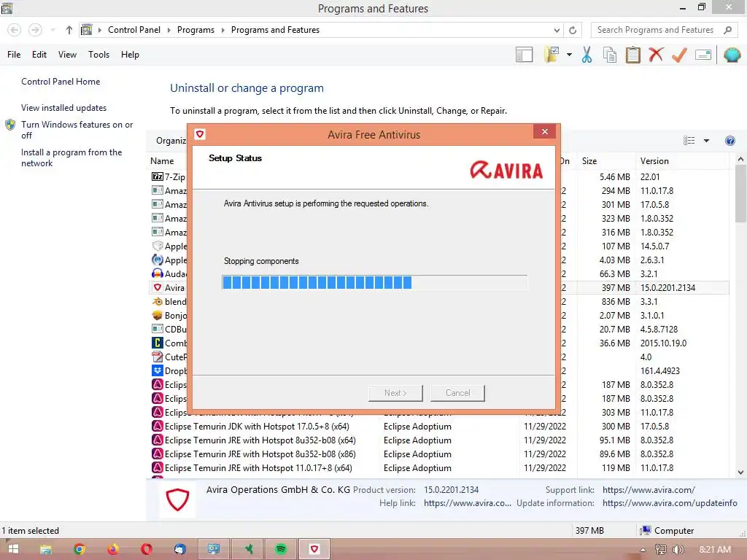The width and height of the screenshot is (747, 560).
Task: Expand the chevron after Control Panel breadcrumb
Action: (169, 30)
